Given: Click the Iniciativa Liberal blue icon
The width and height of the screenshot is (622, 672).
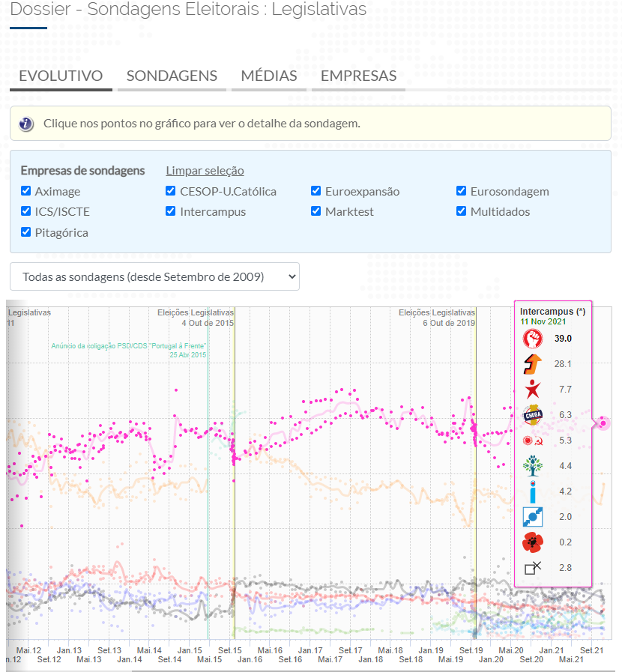Looking at the screenshot, I should (532, 491).
